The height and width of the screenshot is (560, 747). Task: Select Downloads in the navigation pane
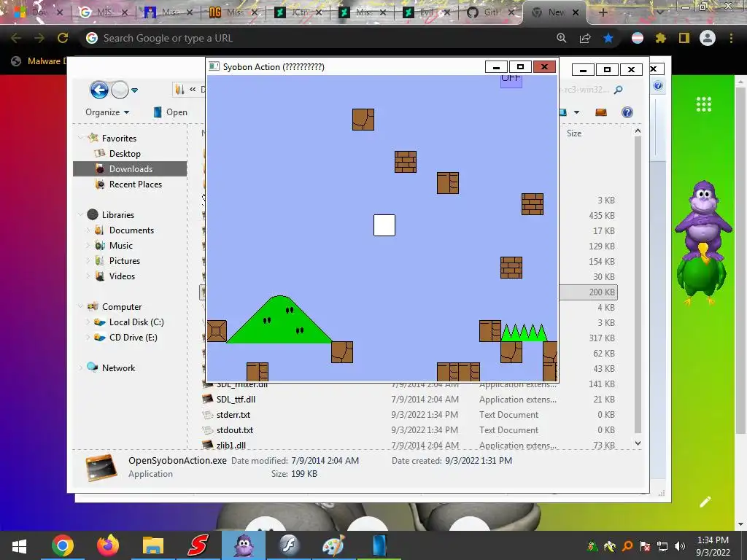pos(130,169)
